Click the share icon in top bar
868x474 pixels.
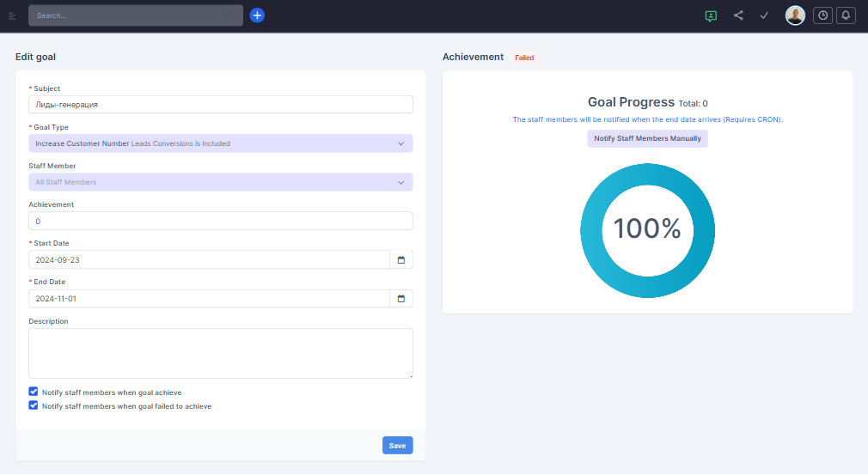[738, 15]
